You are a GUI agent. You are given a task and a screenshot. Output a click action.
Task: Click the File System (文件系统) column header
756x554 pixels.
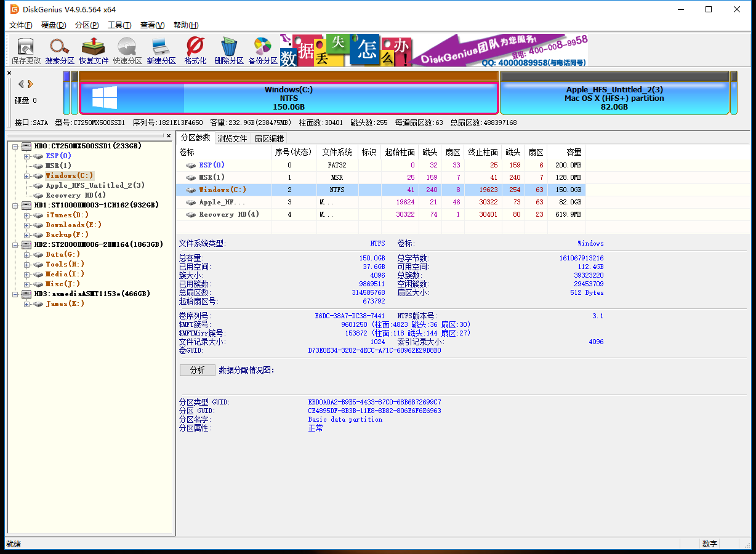[x=337, y=152]
